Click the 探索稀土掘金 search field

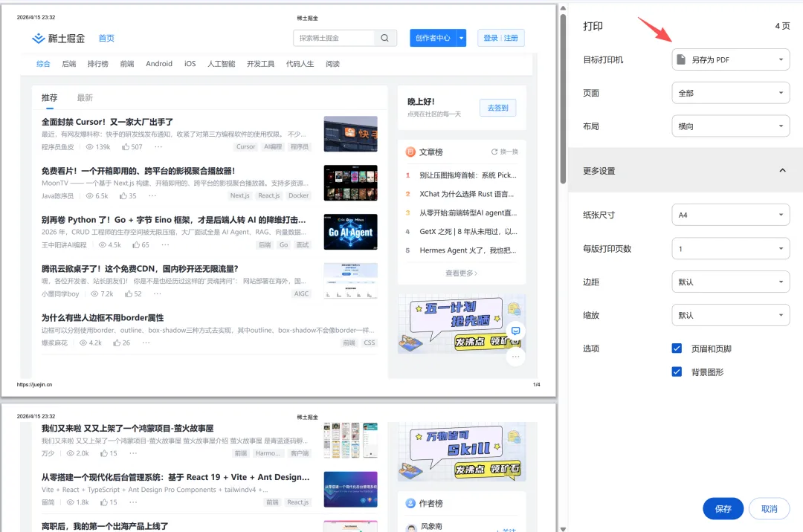point(334,38)
